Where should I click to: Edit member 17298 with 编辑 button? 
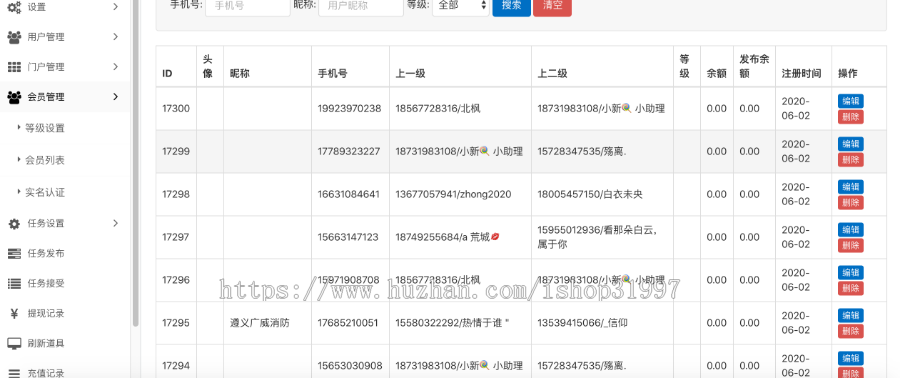tap(851, 187)
